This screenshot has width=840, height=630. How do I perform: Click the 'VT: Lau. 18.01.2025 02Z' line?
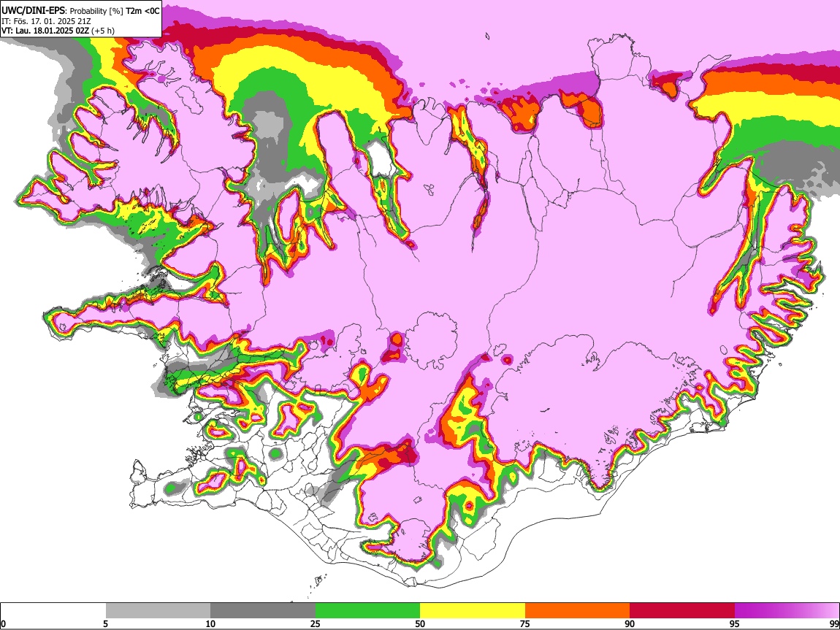pyautogui.click(x=45, y=31)
